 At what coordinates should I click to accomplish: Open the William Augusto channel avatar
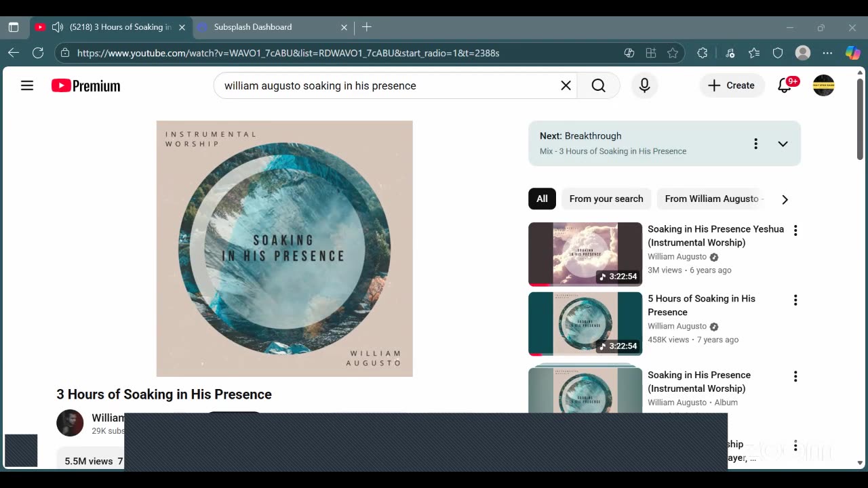(x=70, y=423)
